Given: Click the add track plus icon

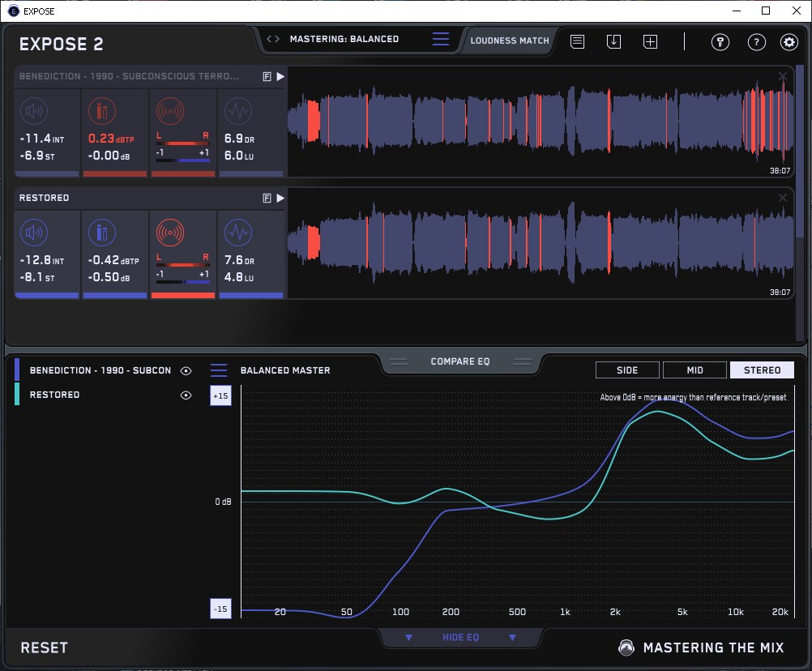Looking at the screenshot, I should pyautogui.click(x=650, y=41).
